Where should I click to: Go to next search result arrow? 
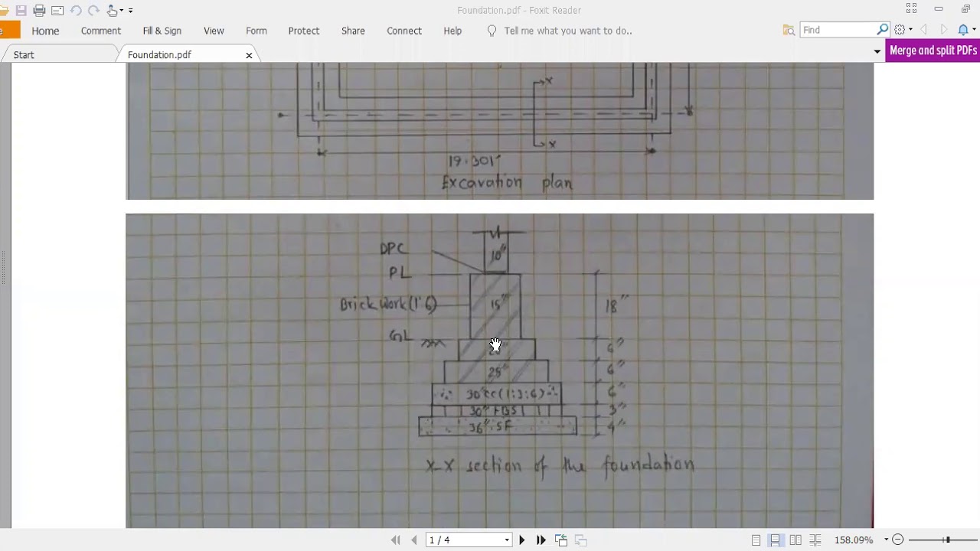(944, 30)
